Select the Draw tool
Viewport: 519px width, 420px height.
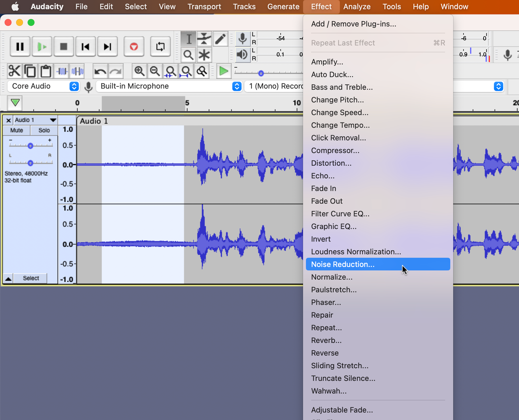pos(220,39)
